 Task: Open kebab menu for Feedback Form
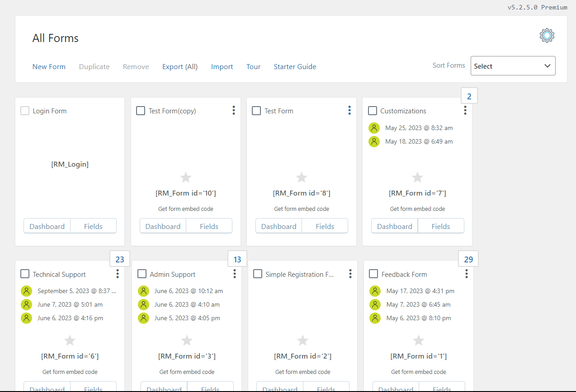[467, 274]
